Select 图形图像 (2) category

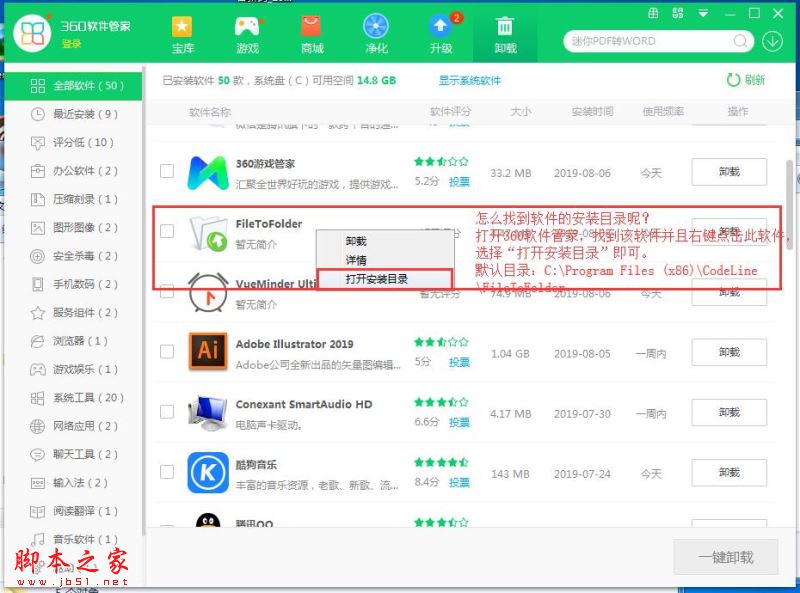pos(73,228)
